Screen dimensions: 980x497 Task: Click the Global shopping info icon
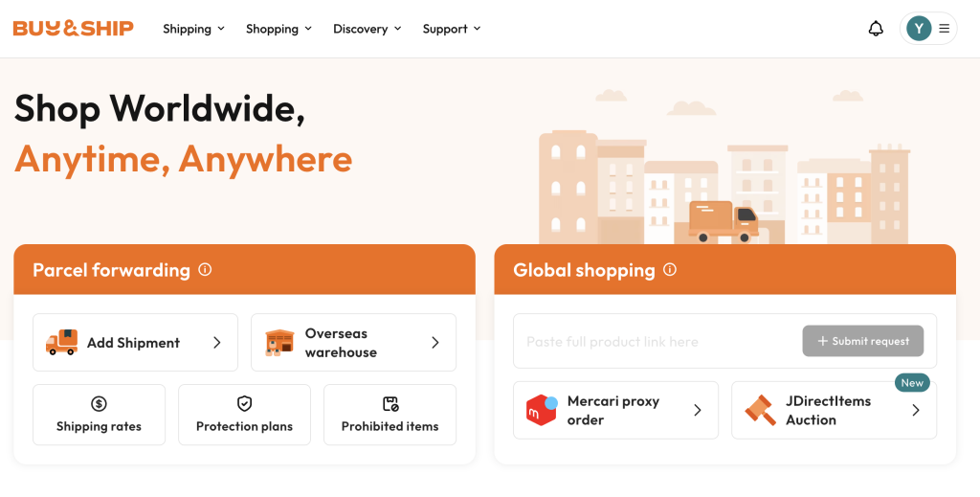pyautogui.click(x=670, y=270)
